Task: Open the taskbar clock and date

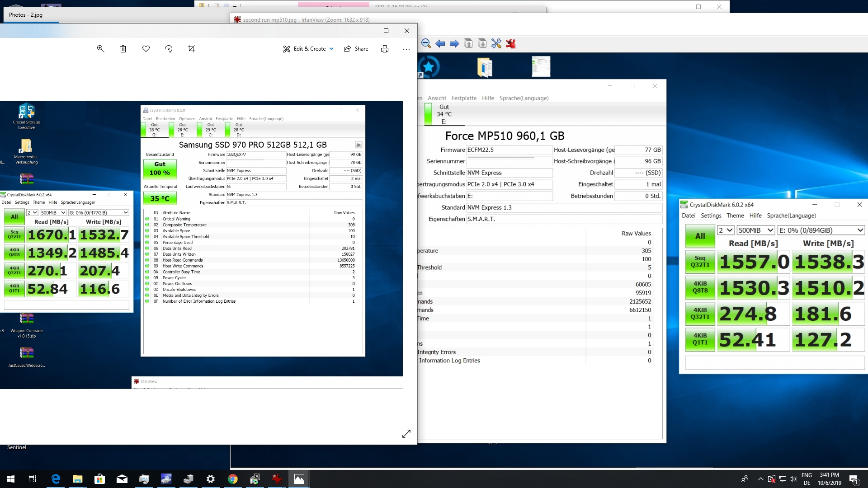Action: click(830, 479)
